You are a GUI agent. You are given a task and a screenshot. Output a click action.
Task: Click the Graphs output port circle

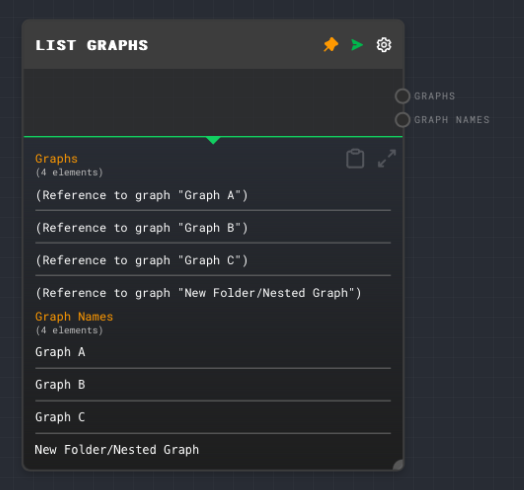pos(402,96)
